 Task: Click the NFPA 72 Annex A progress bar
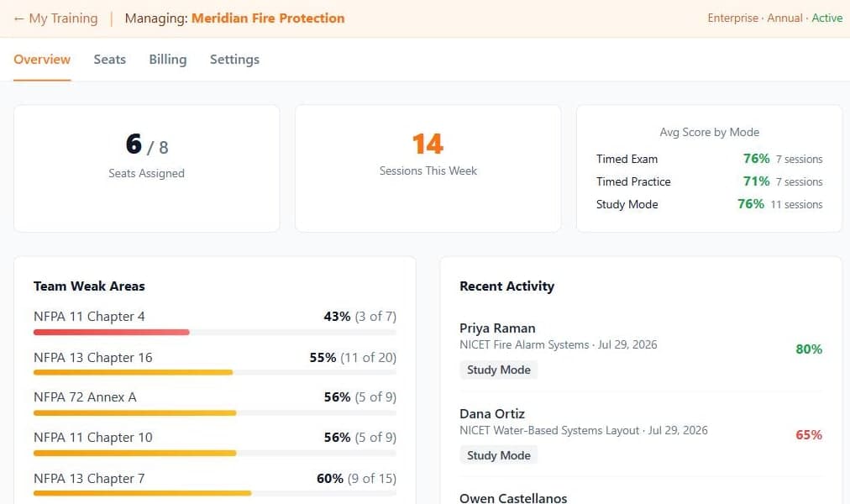[x=215, y=413]
